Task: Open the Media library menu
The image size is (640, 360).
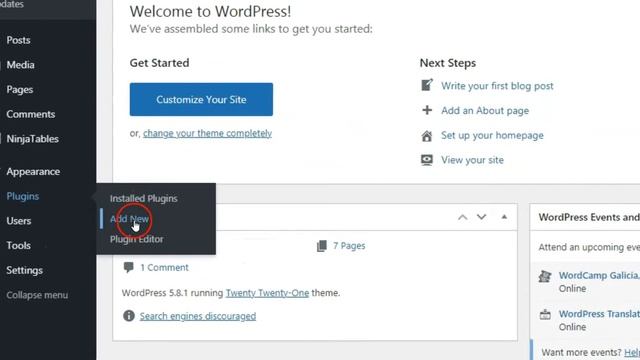Action: (20, 64)
